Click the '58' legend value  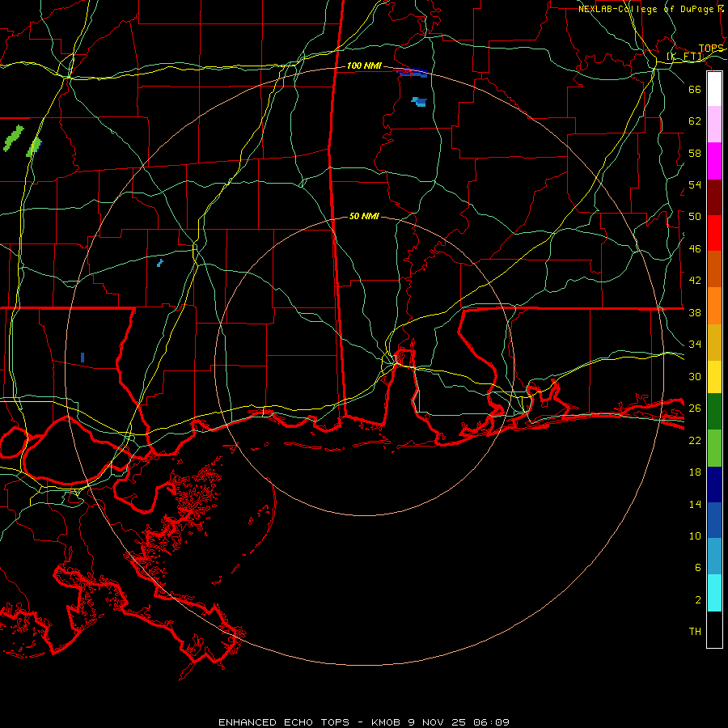(x=695, y=153)
